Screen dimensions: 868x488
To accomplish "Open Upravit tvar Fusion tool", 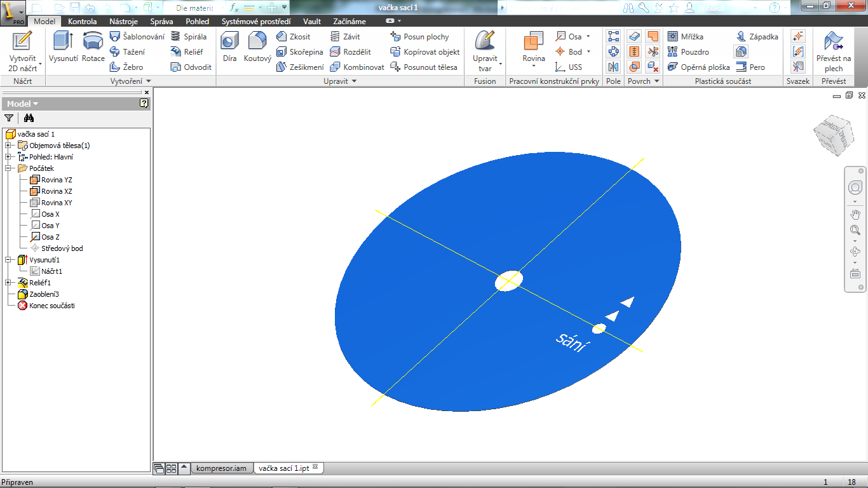I will coord(485,51).
